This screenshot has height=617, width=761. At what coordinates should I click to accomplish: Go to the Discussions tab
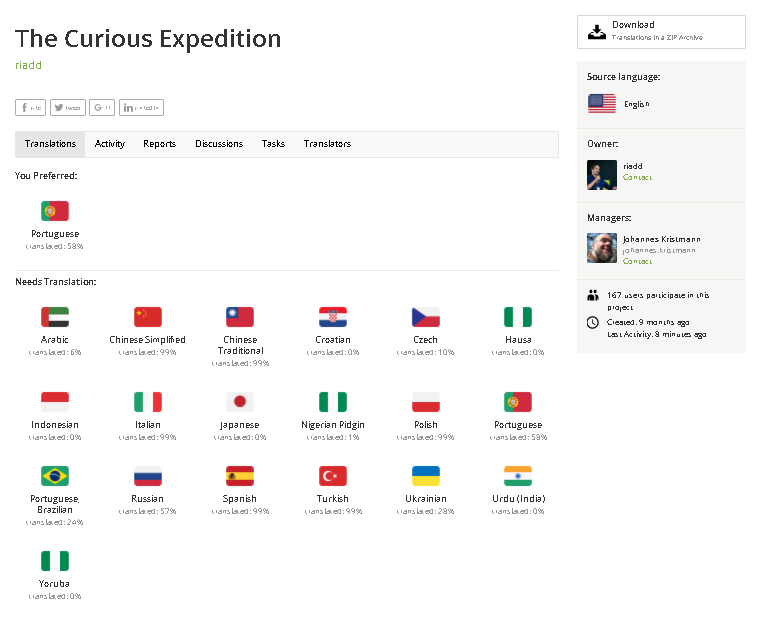tap(219, 144)
